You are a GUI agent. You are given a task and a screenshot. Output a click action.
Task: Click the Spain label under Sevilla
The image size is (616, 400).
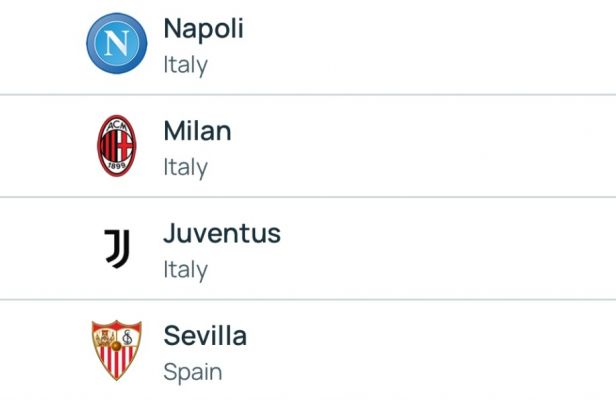pyautogui.click(x=192, y=373)
